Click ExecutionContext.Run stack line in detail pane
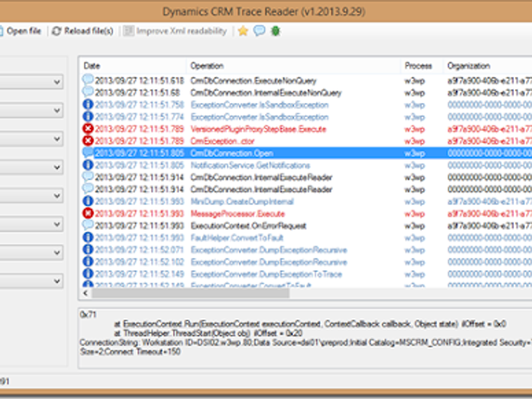This screenshot has height=399, width=532. coord(310,324)
